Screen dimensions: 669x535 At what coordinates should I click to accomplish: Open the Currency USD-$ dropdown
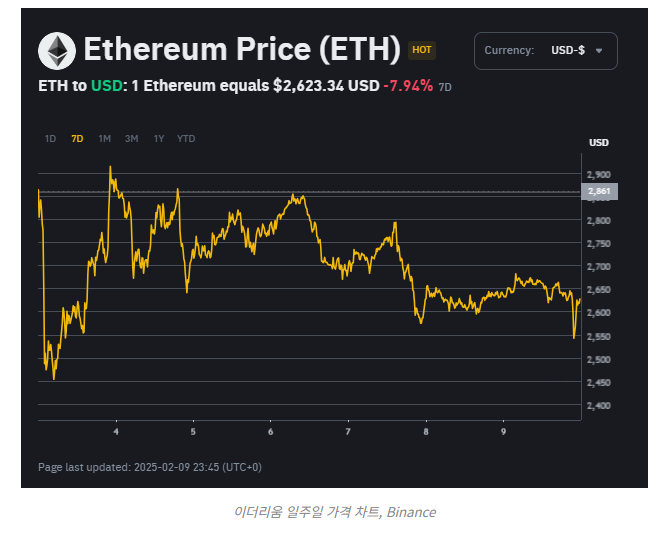[545, 51]
